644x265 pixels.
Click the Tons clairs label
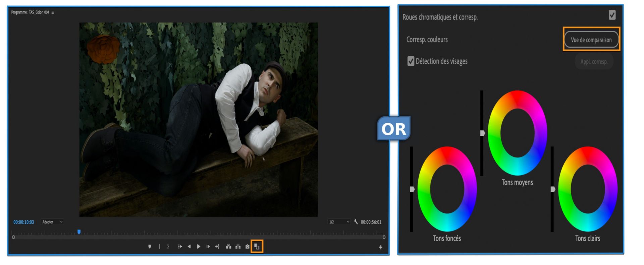click(588, 239)
